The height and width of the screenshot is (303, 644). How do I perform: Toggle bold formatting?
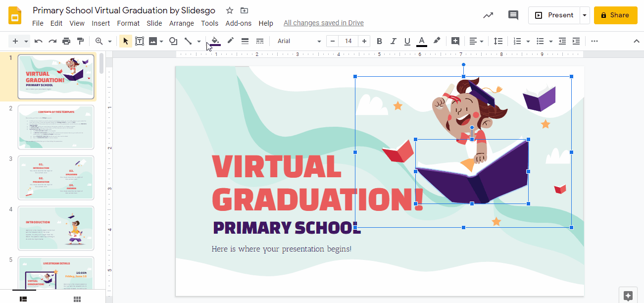tap(379, 41)
